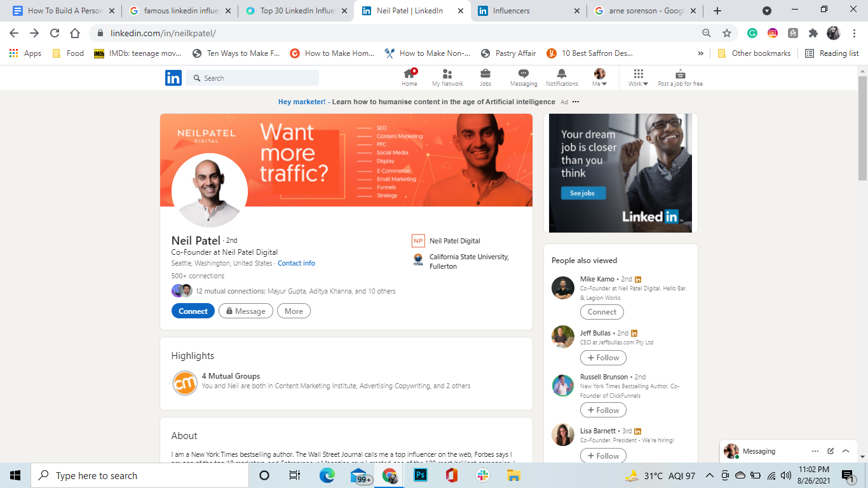Follow Russell Brunson
Viewport: 868px width, 488px height.
point(603,410)
